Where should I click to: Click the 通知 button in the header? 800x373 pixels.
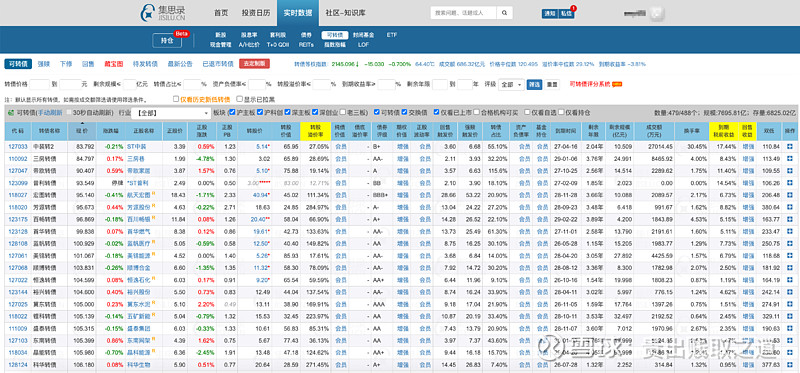pos(549,14)
